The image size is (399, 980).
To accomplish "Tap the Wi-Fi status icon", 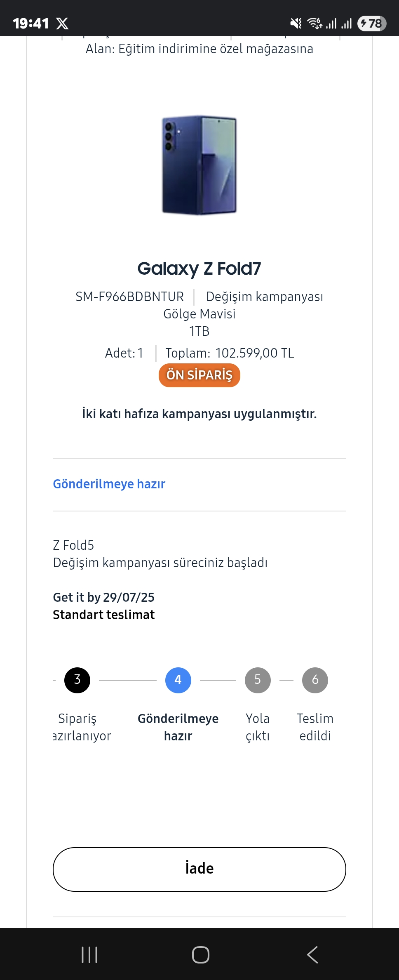I will click(315, 24).
